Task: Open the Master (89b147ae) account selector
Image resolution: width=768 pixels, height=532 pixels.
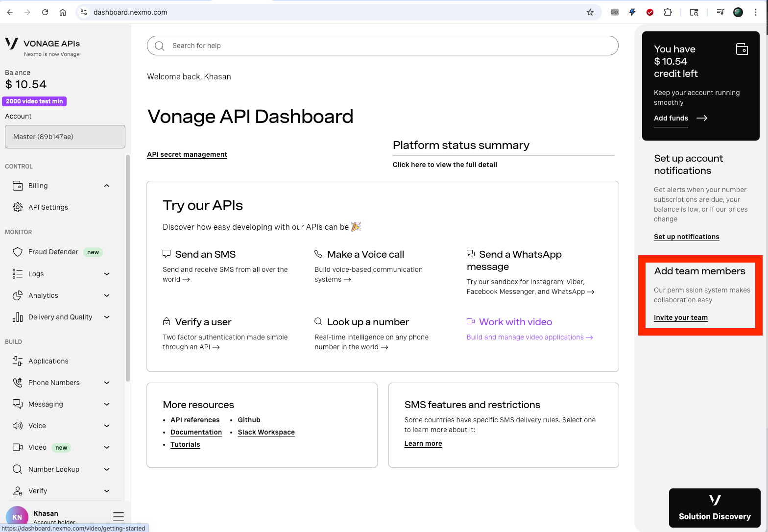Action: 65,137
